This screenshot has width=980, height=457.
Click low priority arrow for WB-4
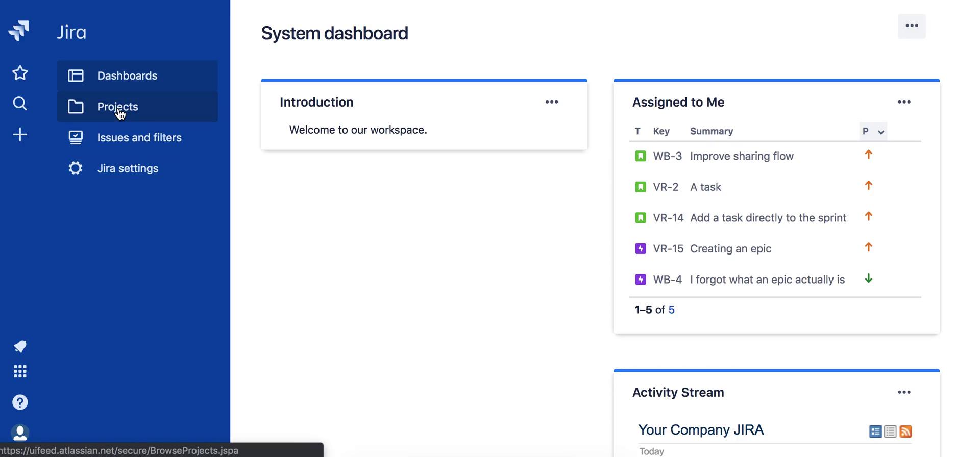[x=868, y=278]
